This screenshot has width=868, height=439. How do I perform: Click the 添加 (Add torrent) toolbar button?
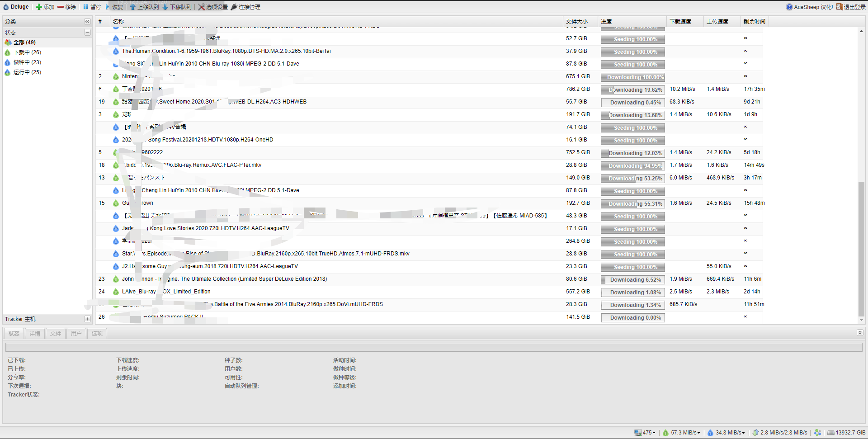[x=45, y=7]
